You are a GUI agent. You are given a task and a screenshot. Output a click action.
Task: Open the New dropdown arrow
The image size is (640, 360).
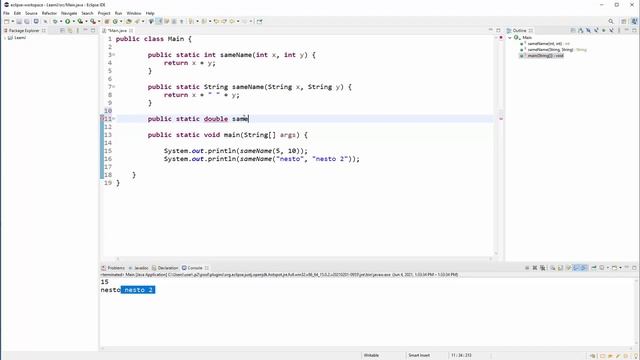13,21
